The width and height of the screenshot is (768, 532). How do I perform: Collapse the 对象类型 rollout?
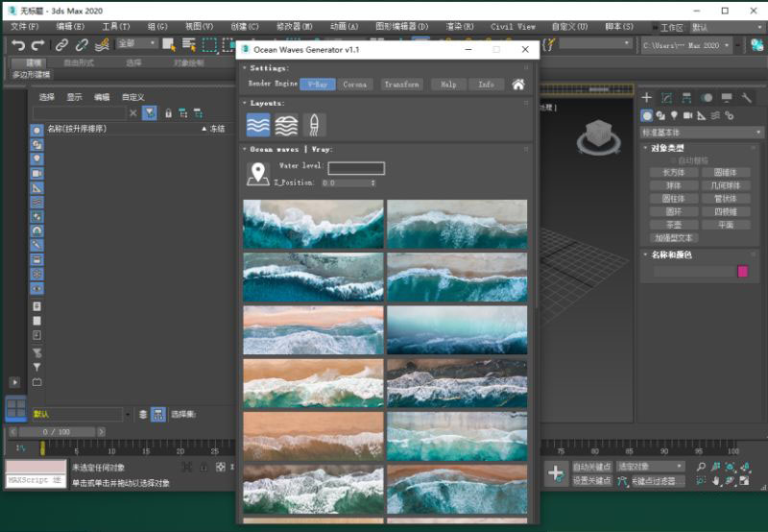point(668,149)
